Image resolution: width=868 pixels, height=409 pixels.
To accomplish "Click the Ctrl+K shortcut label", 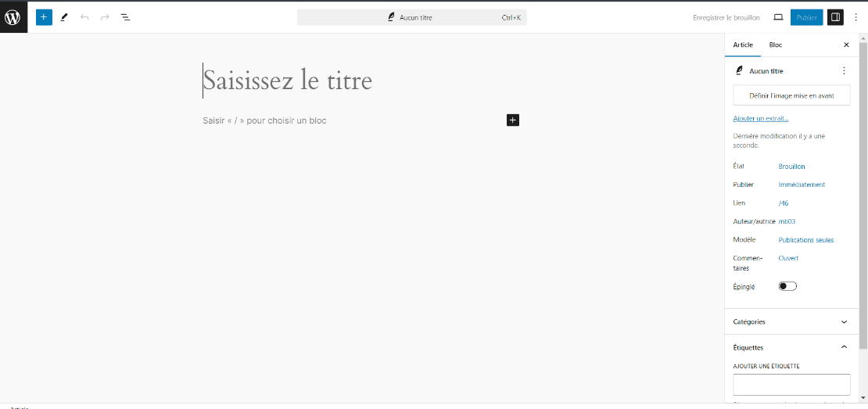I will [511, 18].
